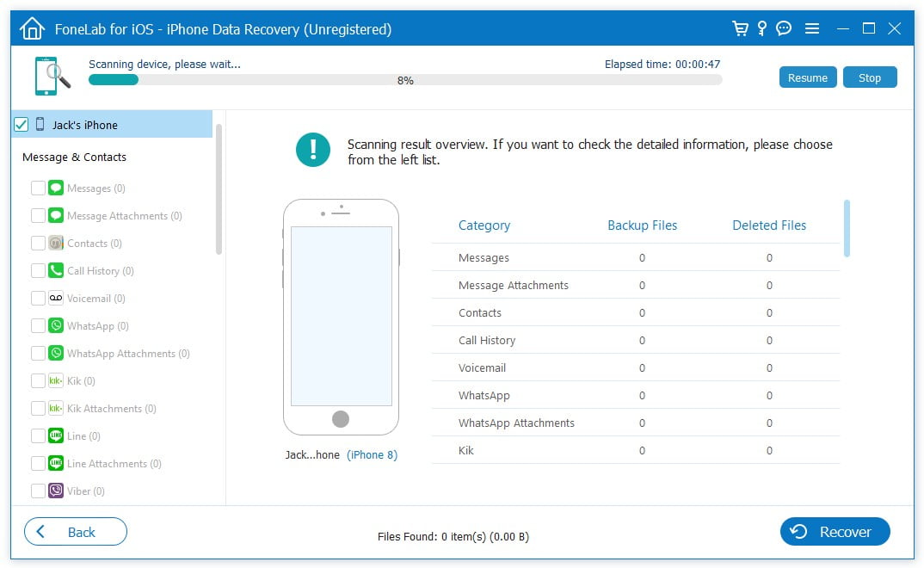Select the Messages row in results table
The width and height of the screenshot is (924, 568).
[636, 257]
